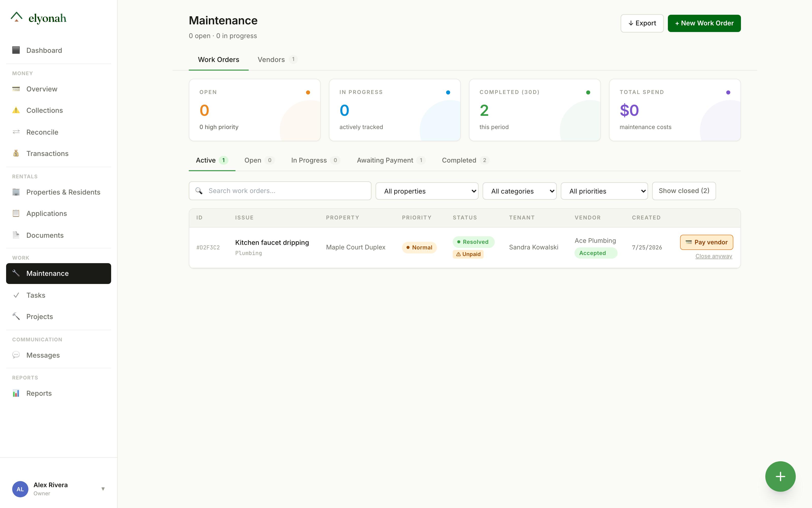The image size is (812, 508).
Task: Click Pay vendor for Kitchen faucet dripping
Action: pyautogui.click(x=706, y=242)
